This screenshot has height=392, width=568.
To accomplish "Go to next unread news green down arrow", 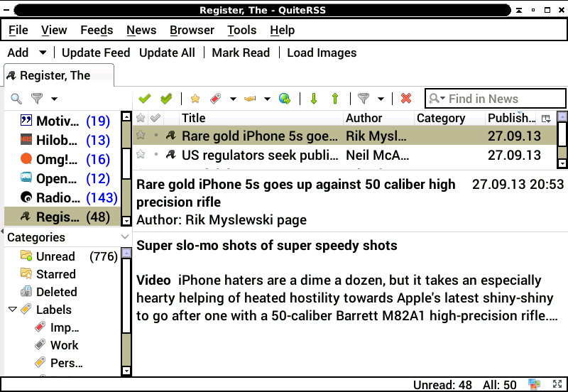I will (314, 99).
